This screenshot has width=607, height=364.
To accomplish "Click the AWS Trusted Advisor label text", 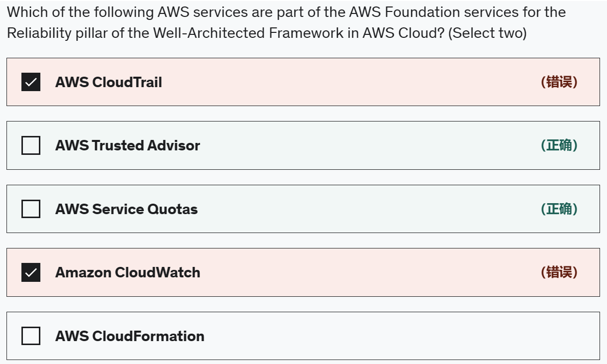I will pos(128,145).
